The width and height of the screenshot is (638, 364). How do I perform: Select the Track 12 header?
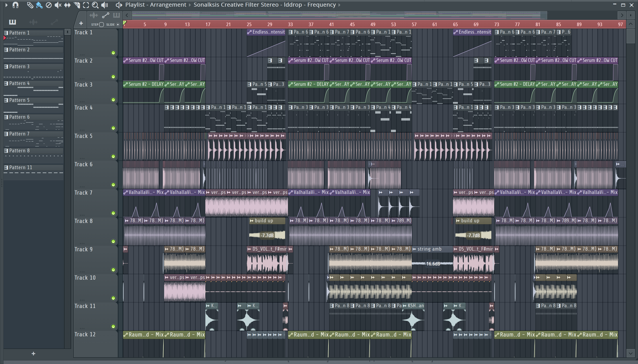95,344
